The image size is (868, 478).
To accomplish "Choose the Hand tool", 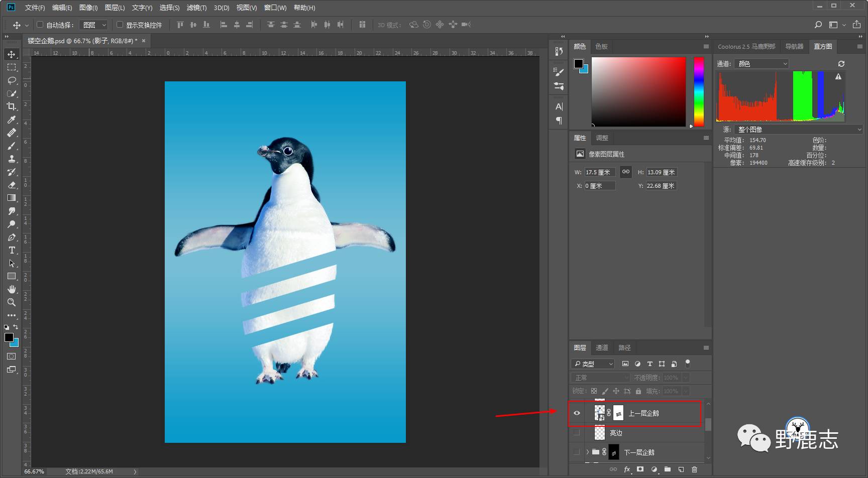I will 12,289.
